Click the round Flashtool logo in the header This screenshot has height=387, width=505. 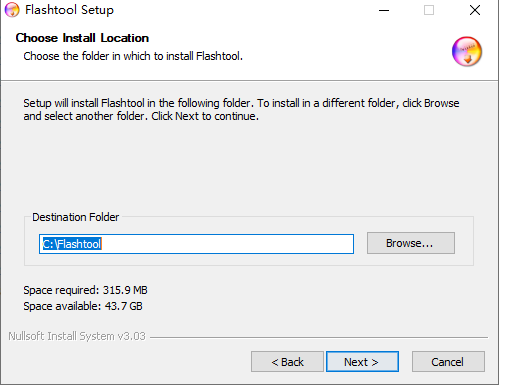pyautogui.click(x=467, y=51)
